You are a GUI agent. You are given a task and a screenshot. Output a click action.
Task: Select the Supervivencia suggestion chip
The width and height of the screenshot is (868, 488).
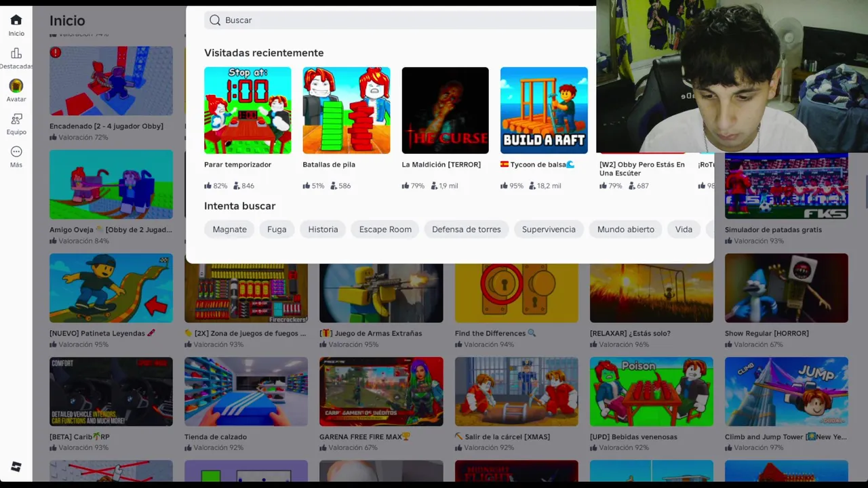click(x=549, y=229)
